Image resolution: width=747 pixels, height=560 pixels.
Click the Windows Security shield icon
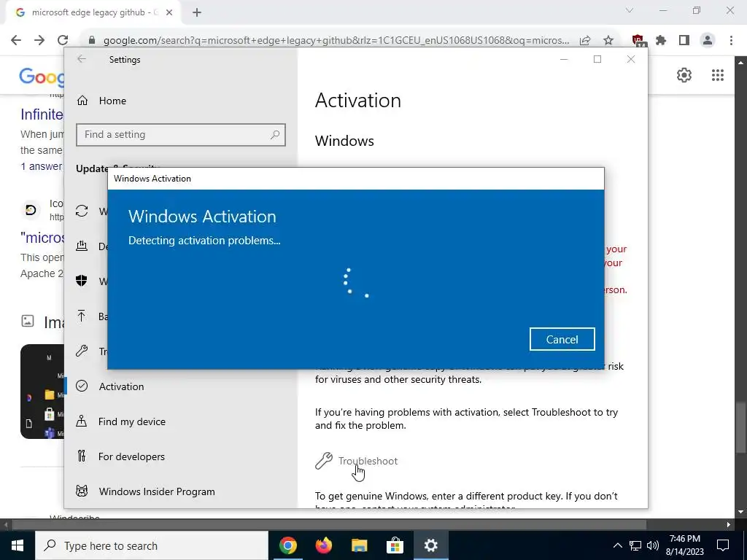82,281
